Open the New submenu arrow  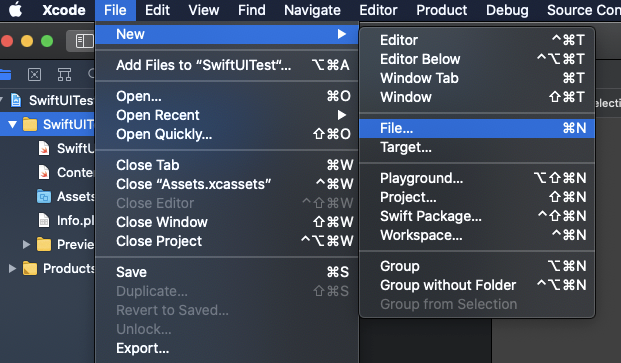342,34
